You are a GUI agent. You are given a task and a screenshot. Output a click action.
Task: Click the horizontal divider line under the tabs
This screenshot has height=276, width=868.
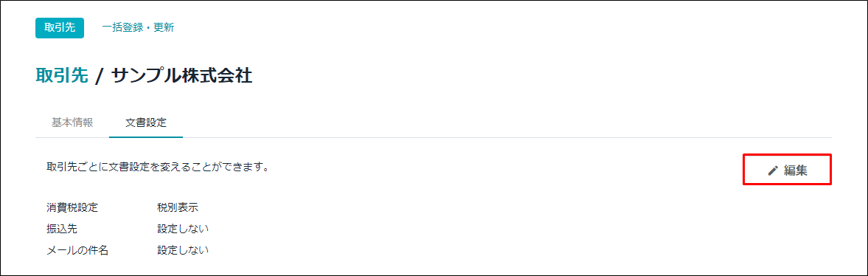pos(434,137)
